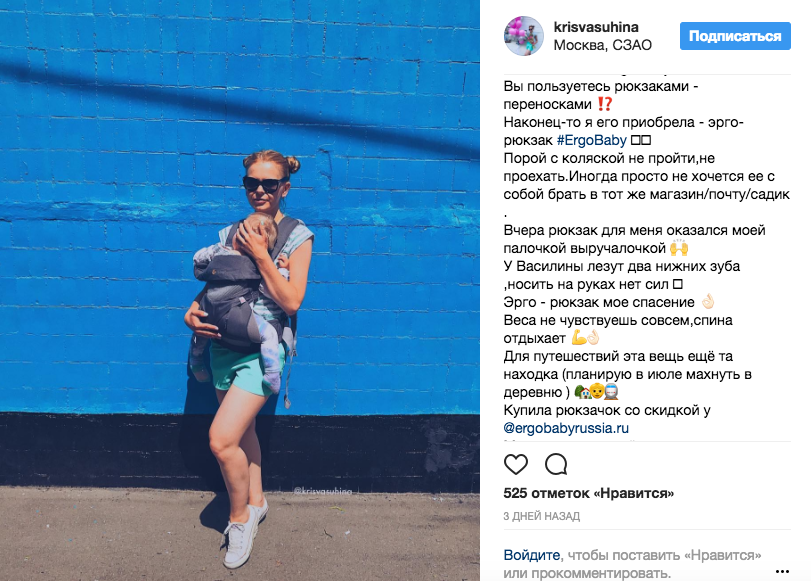Image resolution: width=811 pixels, height=581 pixels.
Task: Click the @krisvasuhina watermark on photo
Action: click(x=323, y=490)
